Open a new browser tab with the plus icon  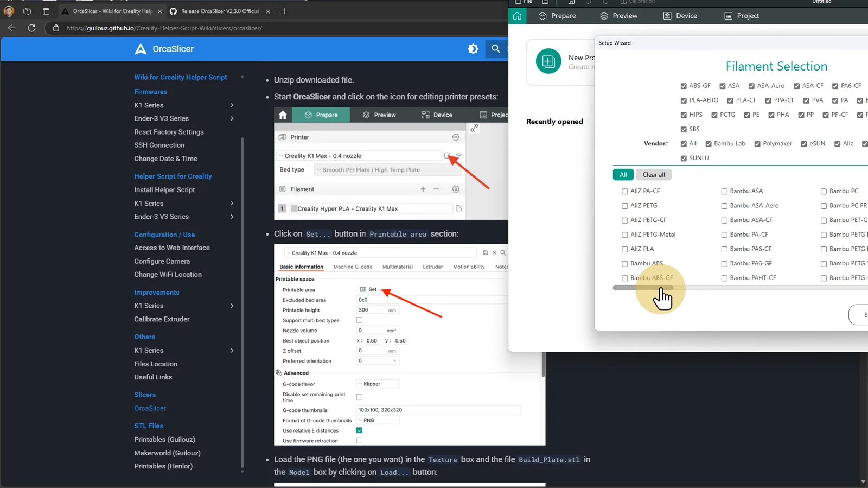285,11
